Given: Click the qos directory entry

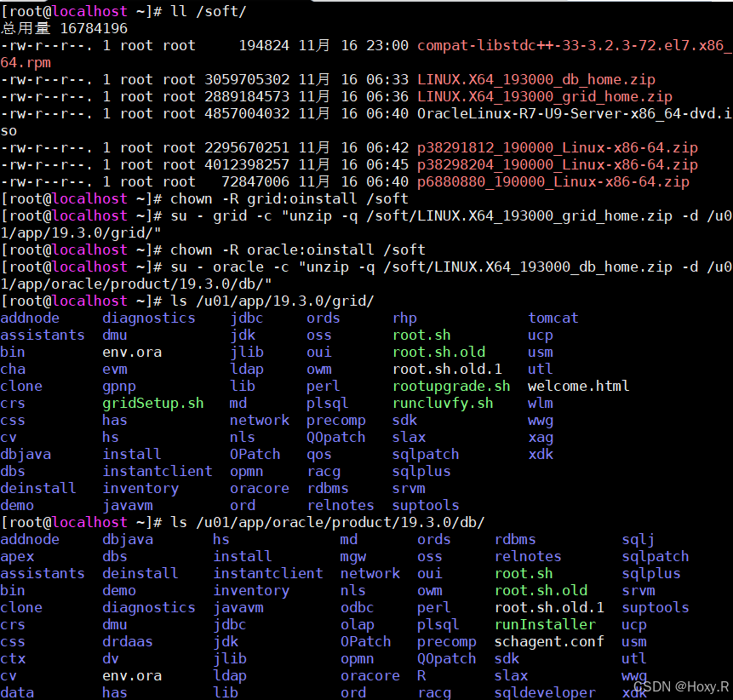Looking at the screenshot, I should [319, 454].
